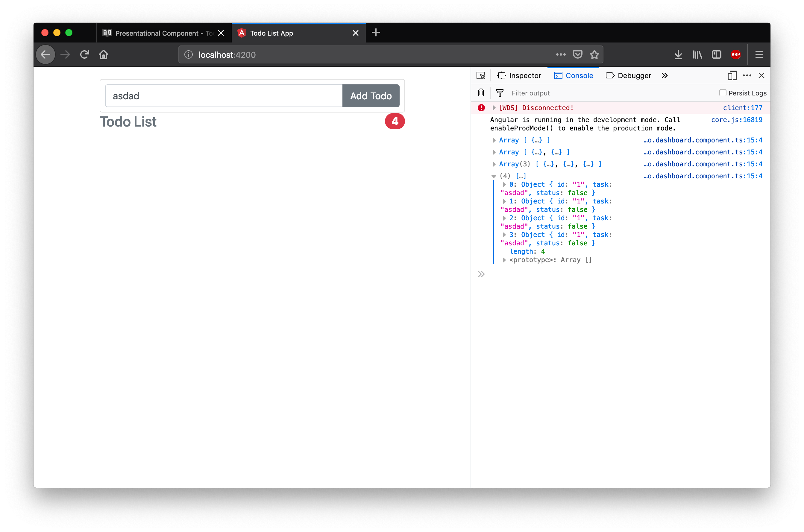Click the Todo List heading
Screen dimensions: 804x532
128,122
